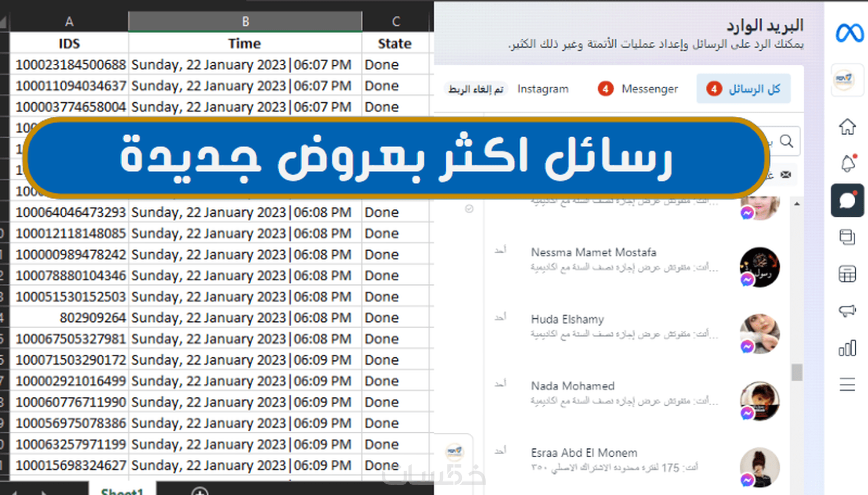Select cell with ID 100011094034637
868x495 pixels.
coord(69,86)
